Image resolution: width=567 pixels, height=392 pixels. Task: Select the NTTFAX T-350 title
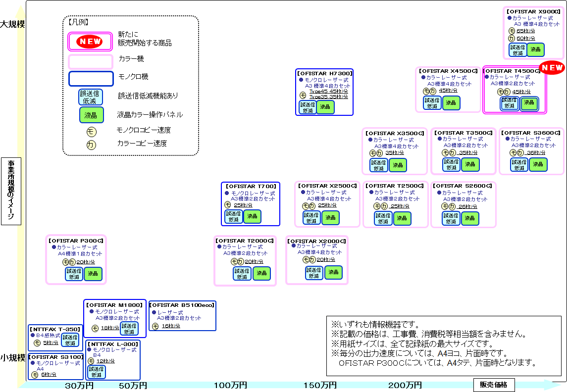[x=55, y=329]
